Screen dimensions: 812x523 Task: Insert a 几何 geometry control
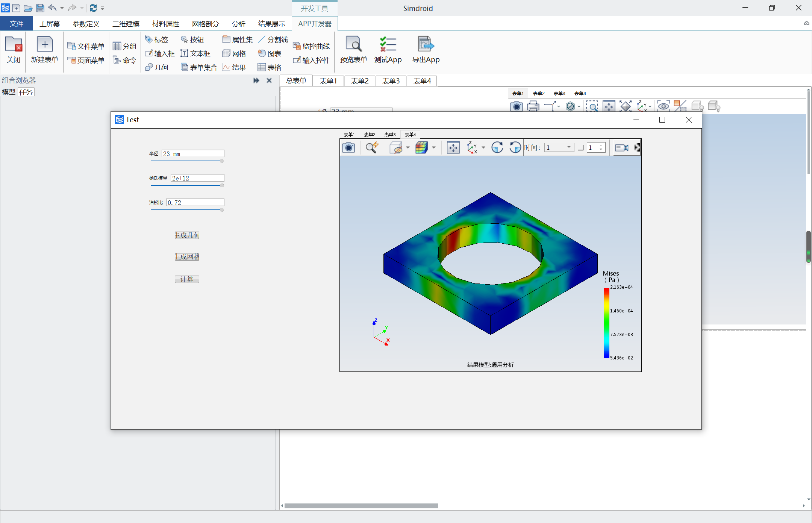[x=157, y=67]
